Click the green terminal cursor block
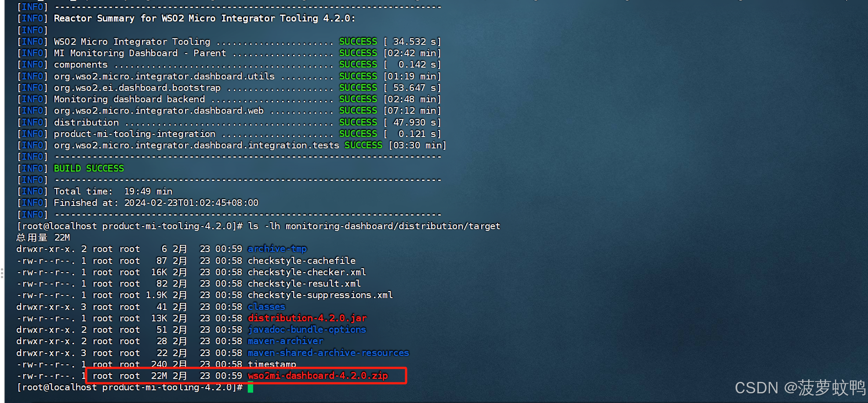This screenshot has width=868, height=403. (x=251, y=387)
